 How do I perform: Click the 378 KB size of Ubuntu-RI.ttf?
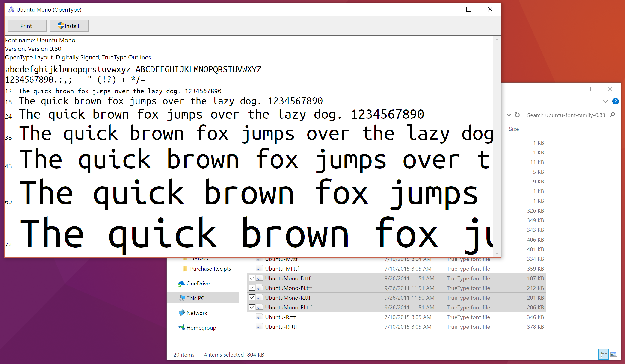(535, 327)
